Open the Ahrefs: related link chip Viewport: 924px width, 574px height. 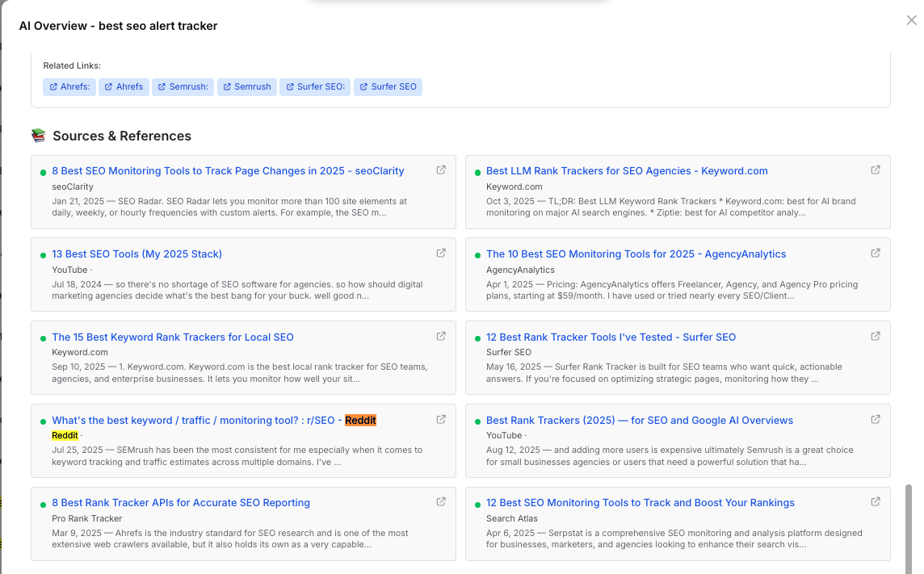69,86
